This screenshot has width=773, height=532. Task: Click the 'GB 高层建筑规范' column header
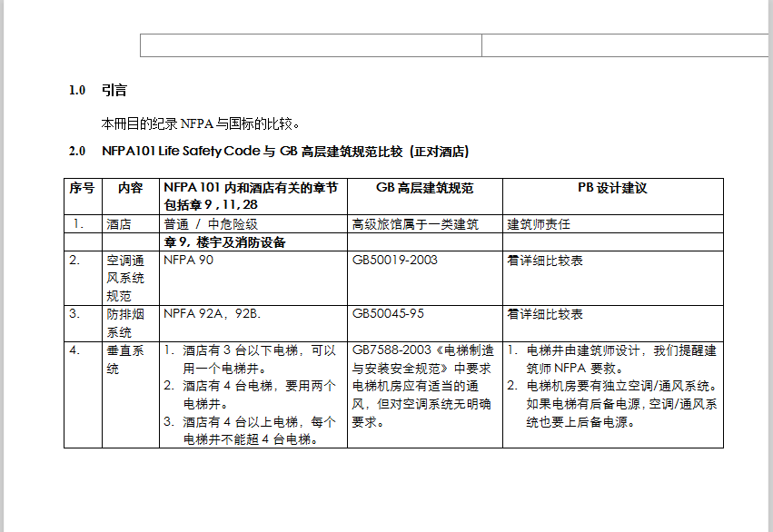pos(424,188)
